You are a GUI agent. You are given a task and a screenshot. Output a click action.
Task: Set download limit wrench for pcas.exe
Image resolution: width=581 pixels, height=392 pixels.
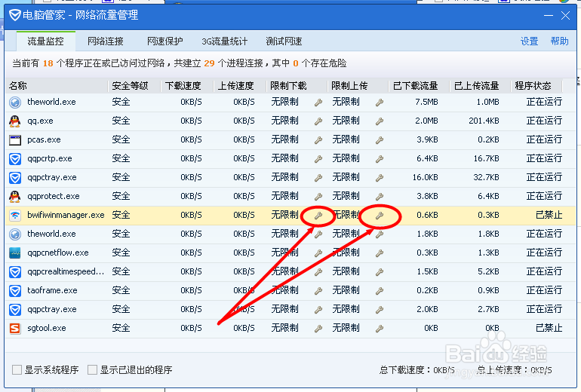(318, 140)
